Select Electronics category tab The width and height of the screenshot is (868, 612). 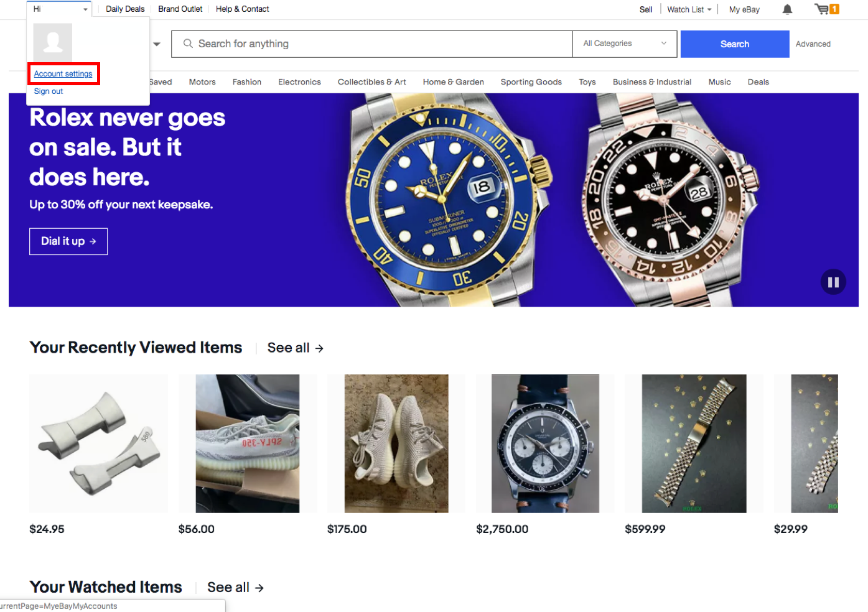[299, 82]
